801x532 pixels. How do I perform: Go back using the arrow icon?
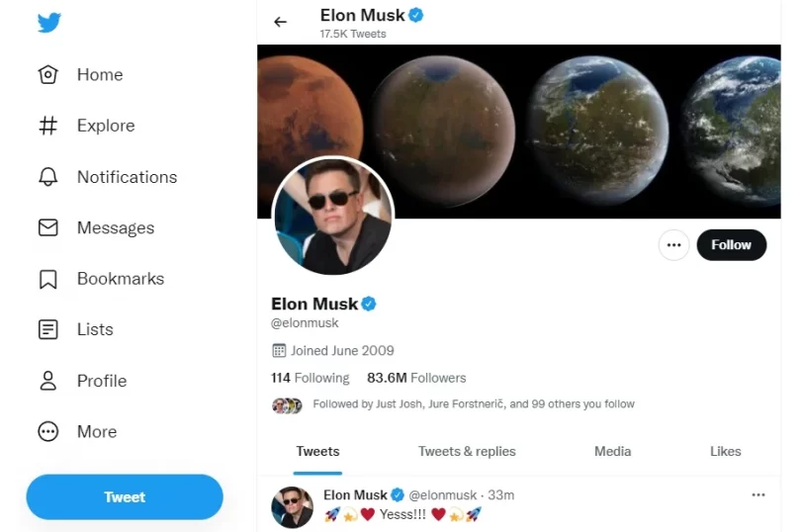pos(281,22)
